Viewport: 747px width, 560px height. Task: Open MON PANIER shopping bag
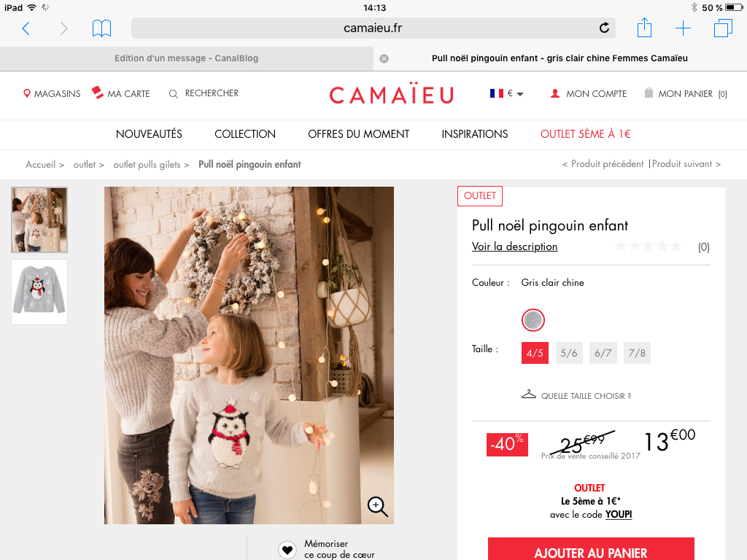point(685,94)
